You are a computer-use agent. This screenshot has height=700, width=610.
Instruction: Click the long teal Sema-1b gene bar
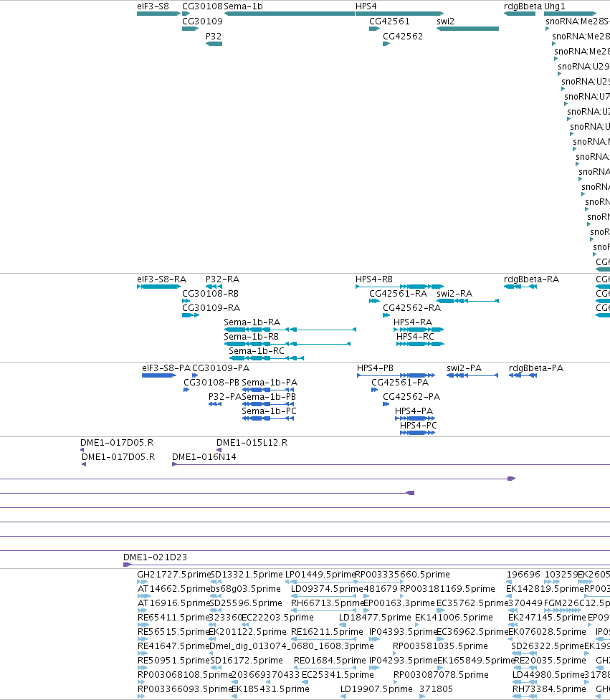[x=290, y=14]
